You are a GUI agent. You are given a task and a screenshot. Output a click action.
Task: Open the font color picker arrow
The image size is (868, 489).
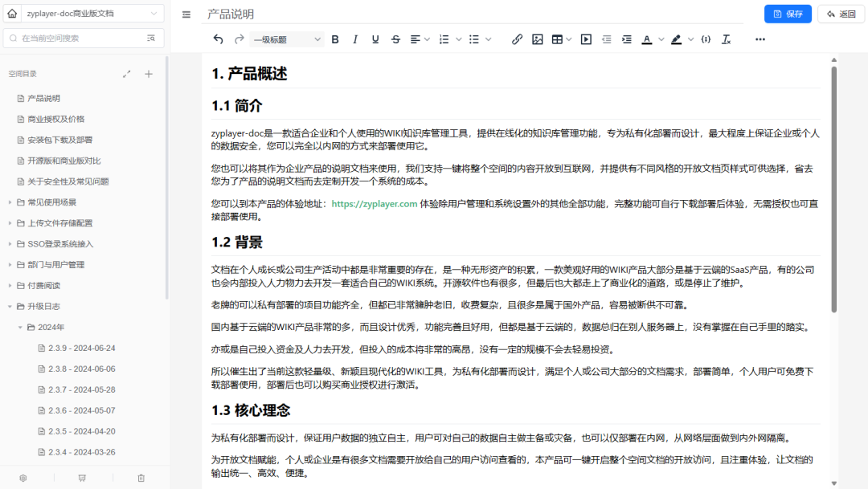tap(661, 39)
